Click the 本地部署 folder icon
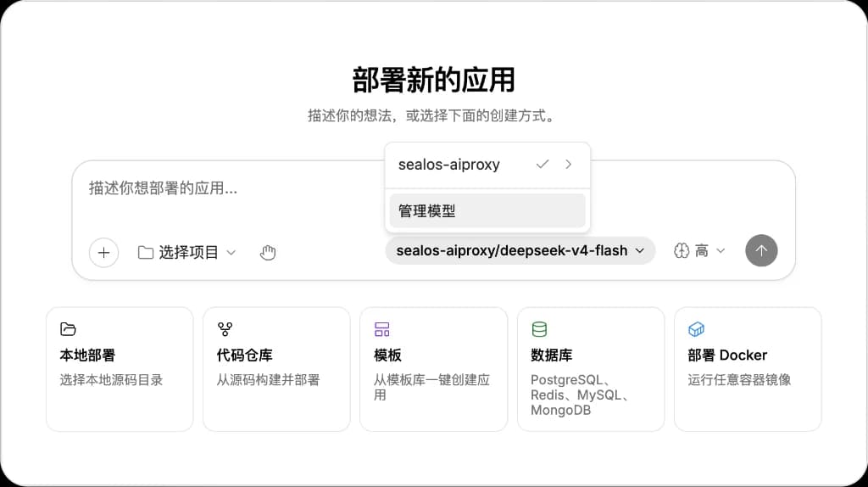Screen dimensions: 868x487 click(x=68, y=329)
